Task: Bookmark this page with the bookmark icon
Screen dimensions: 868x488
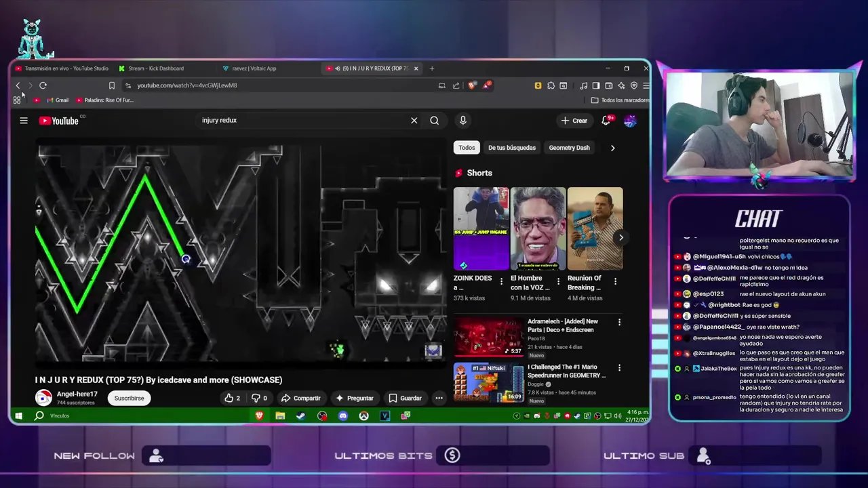Action: point(112,85)
